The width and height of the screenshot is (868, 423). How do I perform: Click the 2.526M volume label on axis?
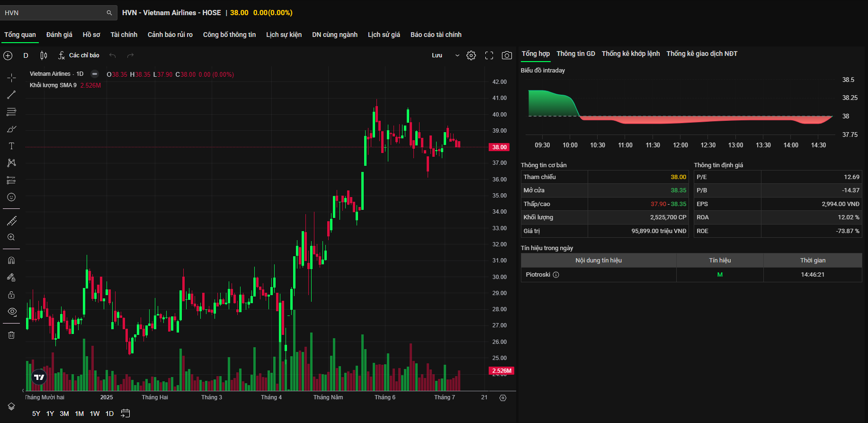pyautogui.click(x=501, y=371)
